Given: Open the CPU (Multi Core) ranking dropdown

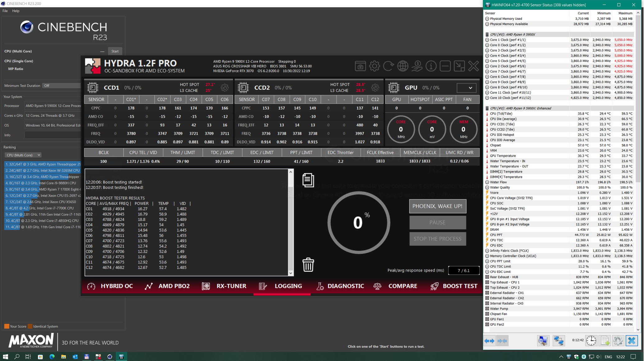Looking at the screenshot, I should pos(23,155).
